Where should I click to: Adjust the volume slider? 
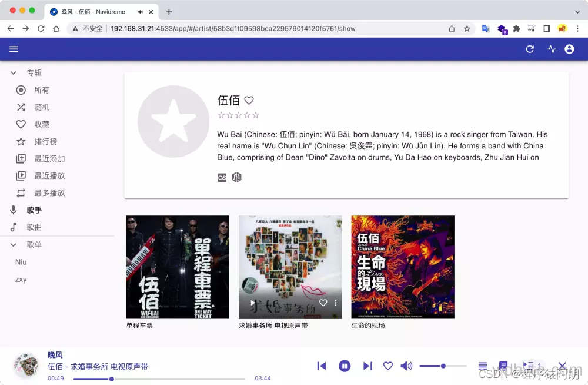pyautogui.click(x=443, y=366)
